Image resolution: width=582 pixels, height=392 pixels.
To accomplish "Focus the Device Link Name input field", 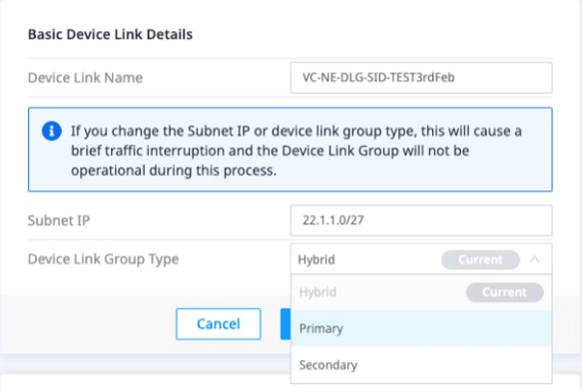I will point(421,78).
